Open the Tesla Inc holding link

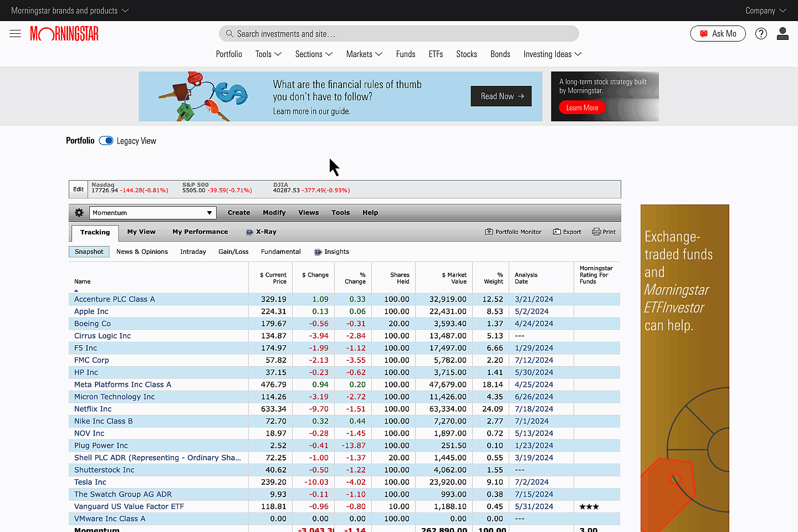[x=90, y=482]
